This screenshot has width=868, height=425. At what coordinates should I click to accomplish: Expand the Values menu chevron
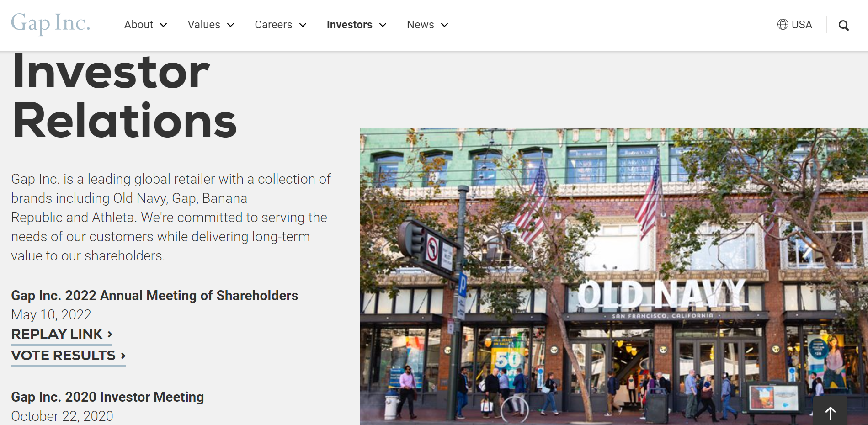[230, 25]
